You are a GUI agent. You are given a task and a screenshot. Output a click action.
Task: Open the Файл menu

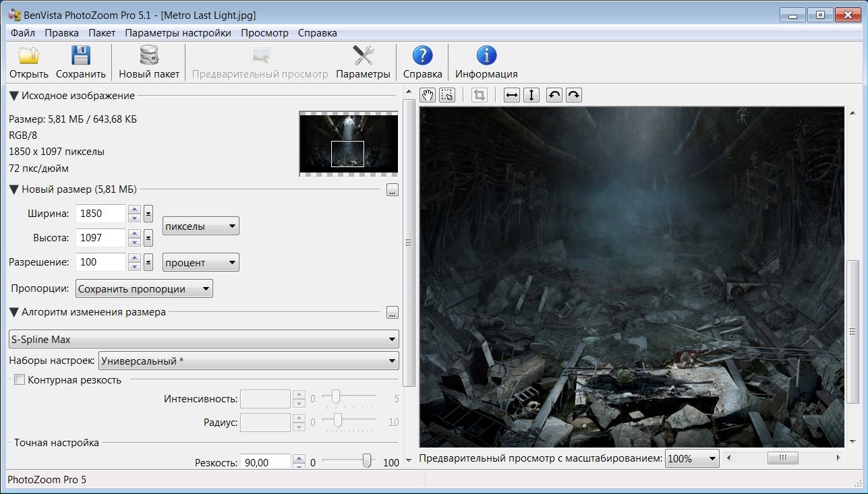(x=23, y=32)
